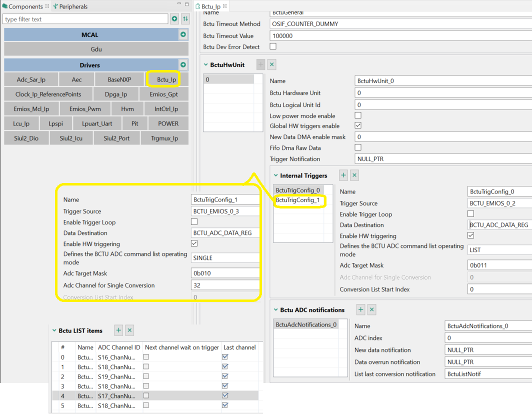Click the add (+) icon beside Bctu LIST items
The width and height of the screenshot is (532, 418).
tap(118, 330)
